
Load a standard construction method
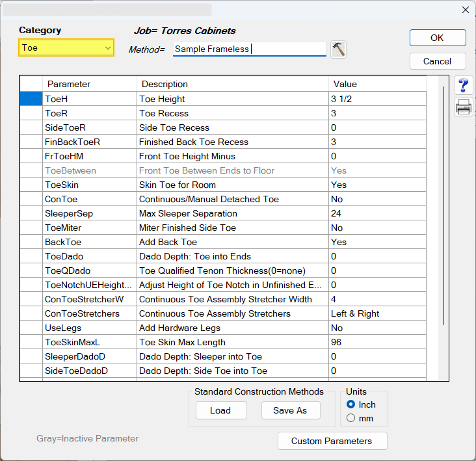click(x=220, y=410)
